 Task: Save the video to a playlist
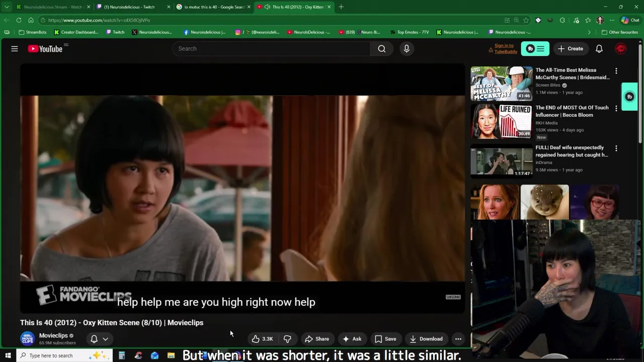[x=385, y=339]
